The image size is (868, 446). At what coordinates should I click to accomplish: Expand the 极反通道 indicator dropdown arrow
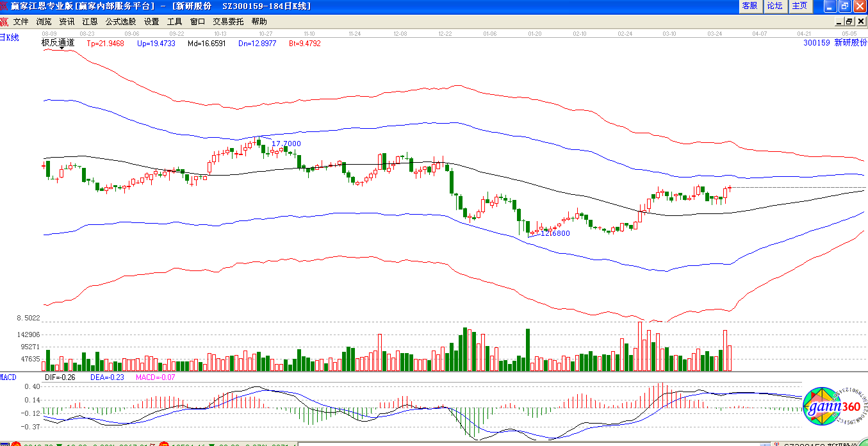point(61,48)
